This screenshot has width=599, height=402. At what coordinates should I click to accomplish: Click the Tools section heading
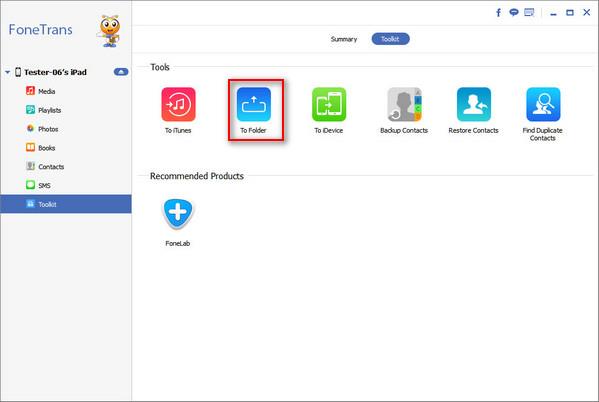click(160, 67)
